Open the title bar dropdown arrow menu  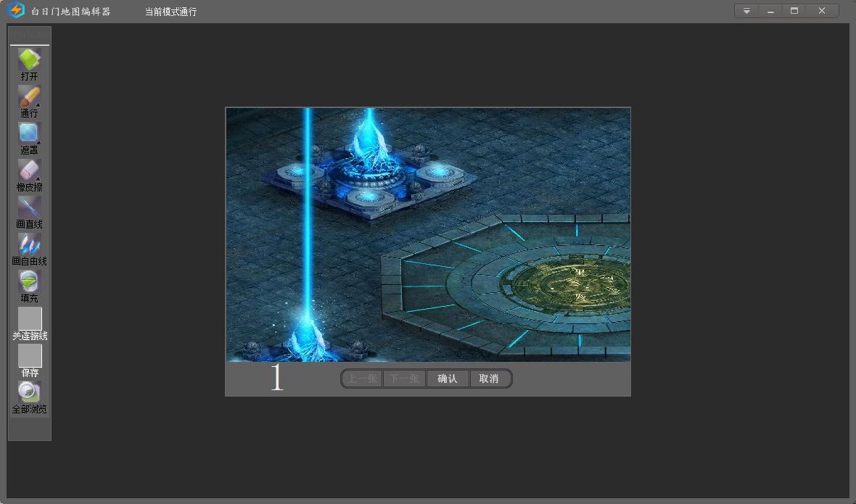pos(746,11)
